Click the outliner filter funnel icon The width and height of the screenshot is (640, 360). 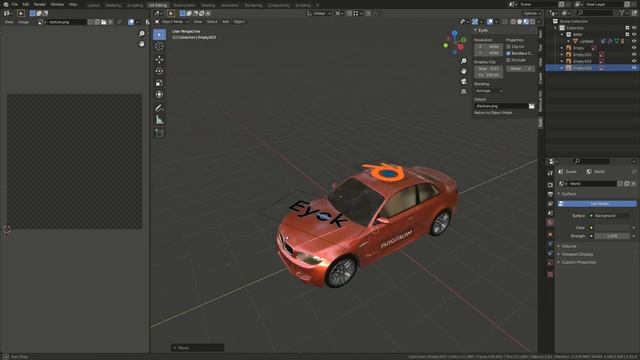coord(622,13)
